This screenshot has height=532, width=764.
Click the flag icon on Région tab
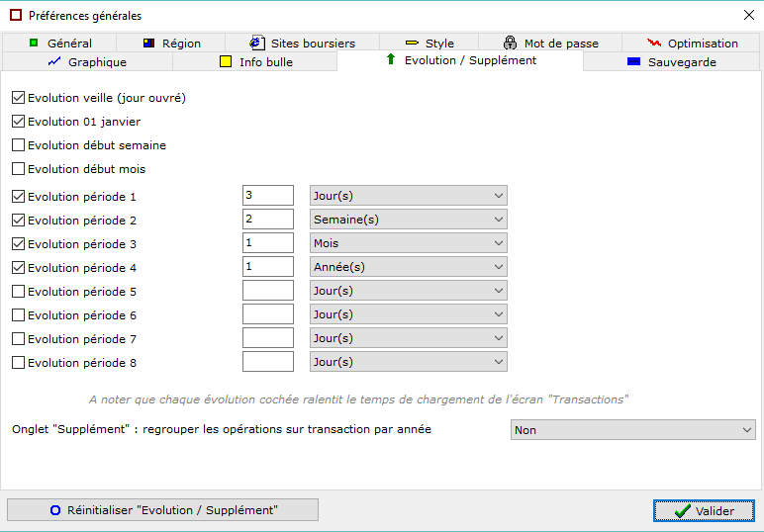tap(149, 43)
